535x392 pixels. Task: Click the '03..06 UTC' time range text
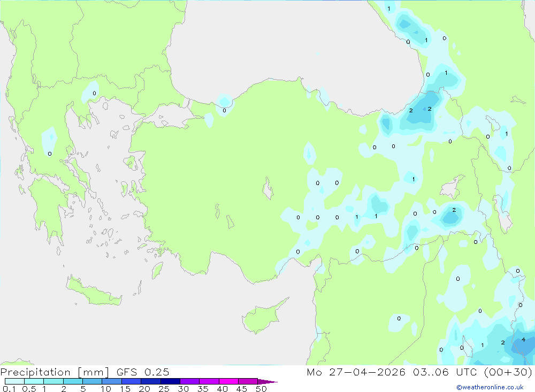pos(445,372)
